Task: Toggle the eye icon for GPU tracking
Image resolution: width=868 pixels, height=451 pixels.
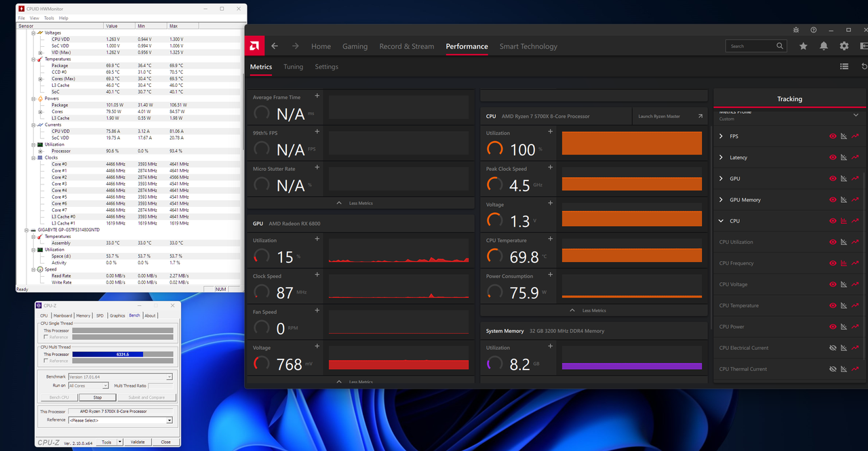Action: (833, 178)
